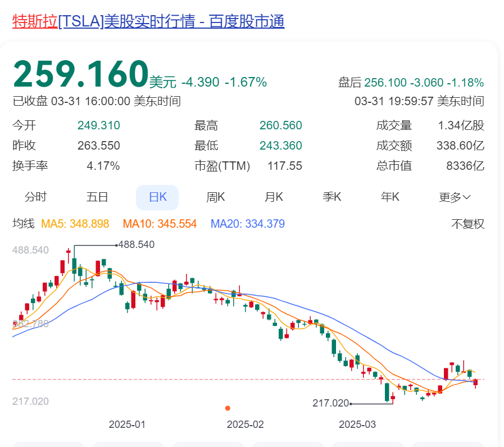Click the chart high marker 488.540
The image size is (504, 447).
coord(137,245)
